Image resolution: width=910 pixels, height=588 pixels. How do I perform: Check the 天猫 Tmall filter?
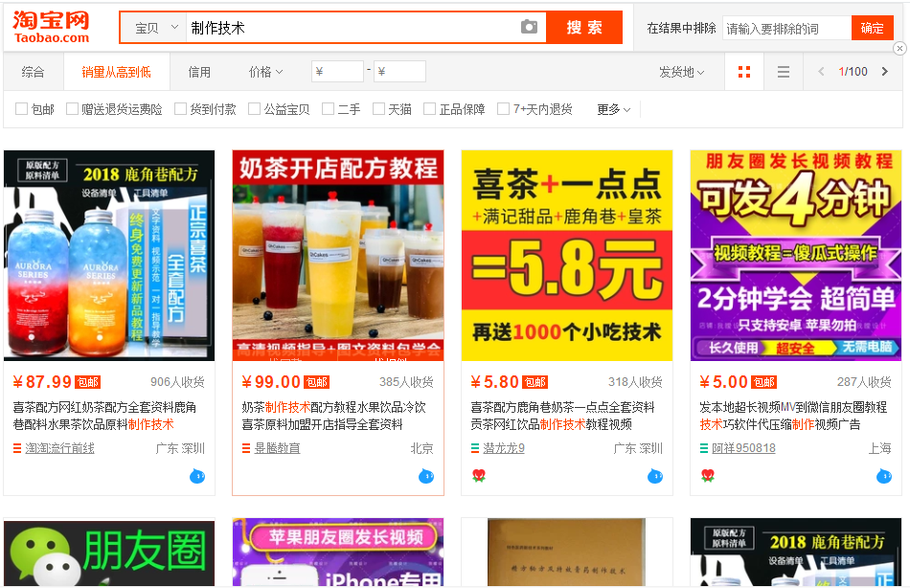[378, 108]
